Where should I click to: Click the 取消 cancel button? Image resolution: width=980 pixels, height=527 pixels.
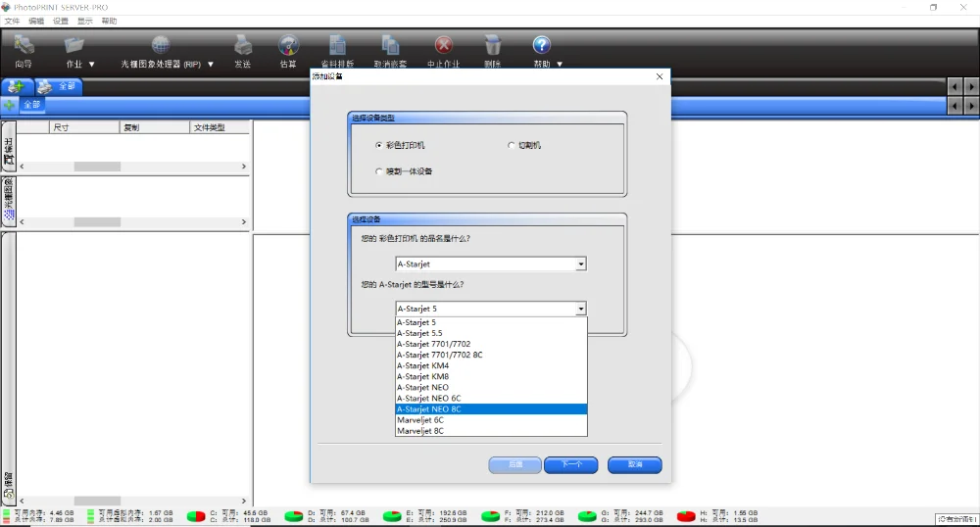pyautogui.click(x=635, y=464)
